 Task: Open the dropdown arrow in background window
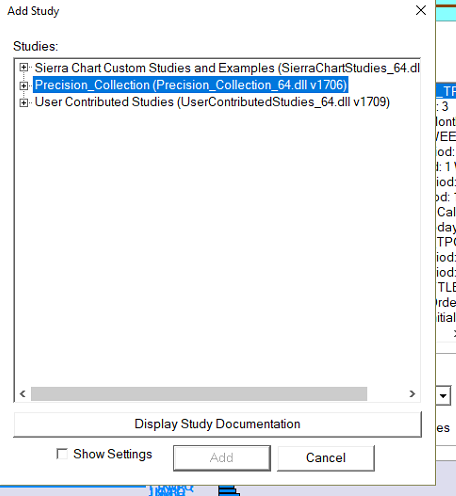(x=443, y=396)
